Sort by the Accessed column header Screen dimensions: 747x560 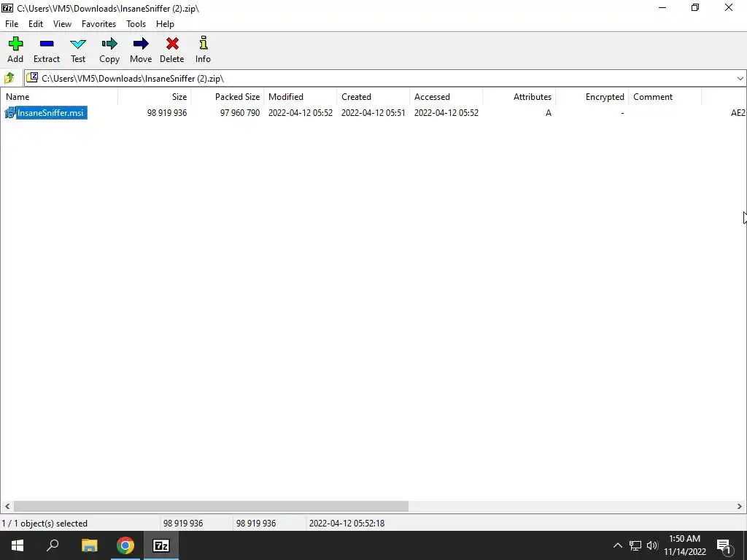(446, 97)
